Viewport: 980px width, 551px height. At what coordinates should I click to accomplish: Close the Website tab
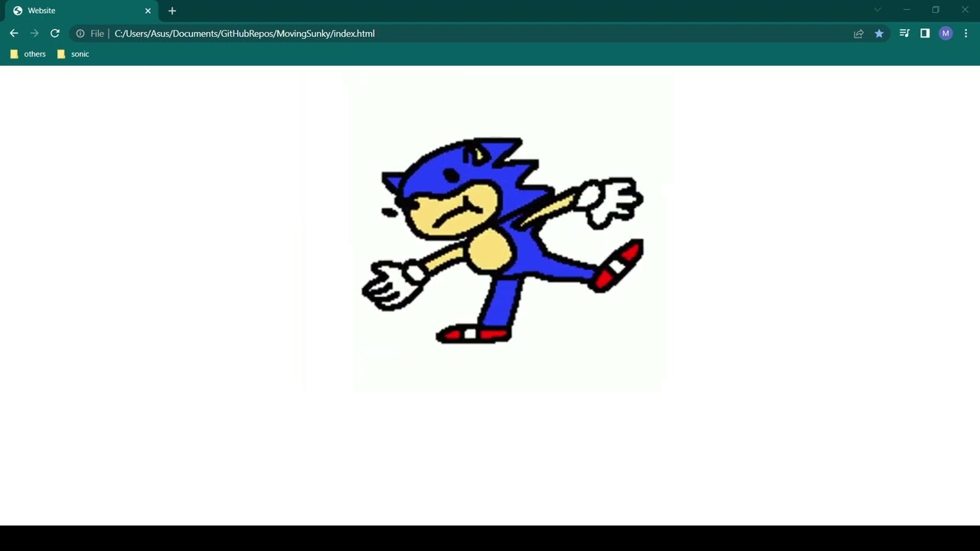coord(148,11)
